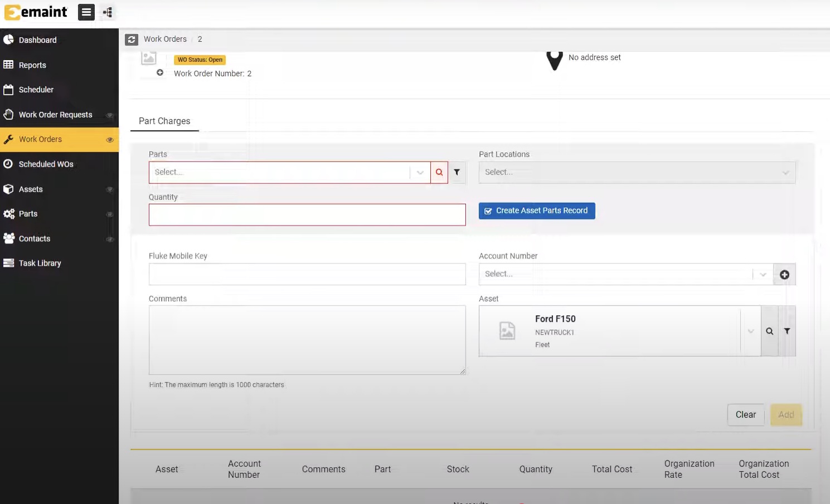Toggle the eye icon beside Parts
The width and height of the screenshot is (830, 504).
click(110, 214)
